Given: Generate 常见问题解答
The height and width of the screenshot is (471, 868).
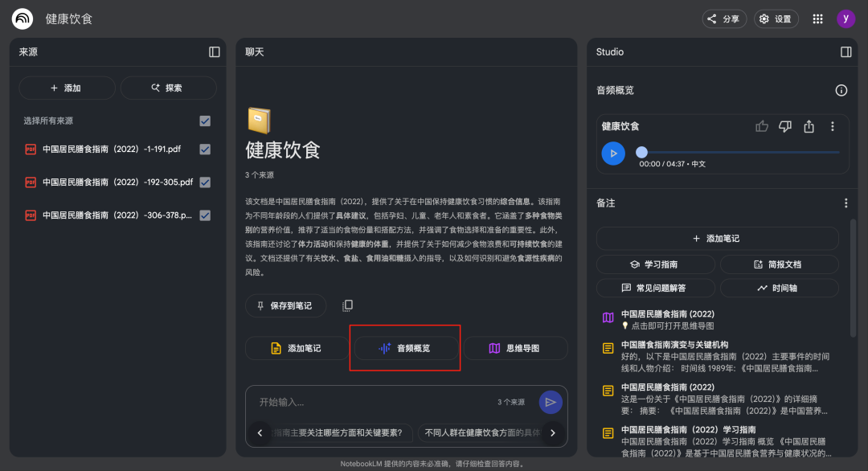Looking at the screenshot, I should (656, 288).
